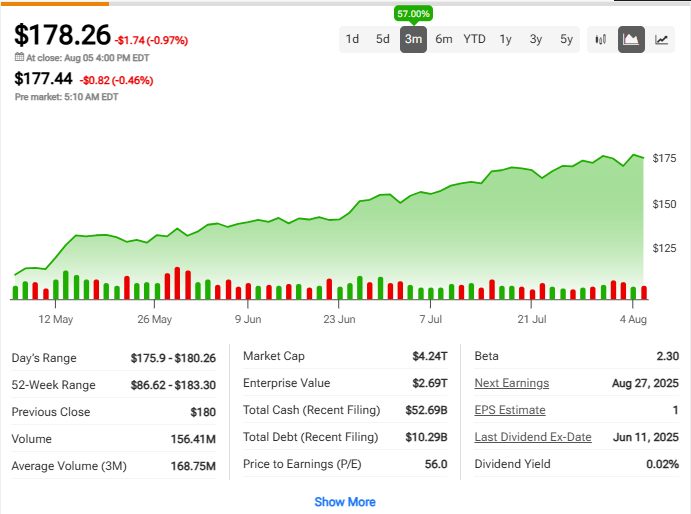
Task: Expand details with Show More
Action: [x=345, y=502]
